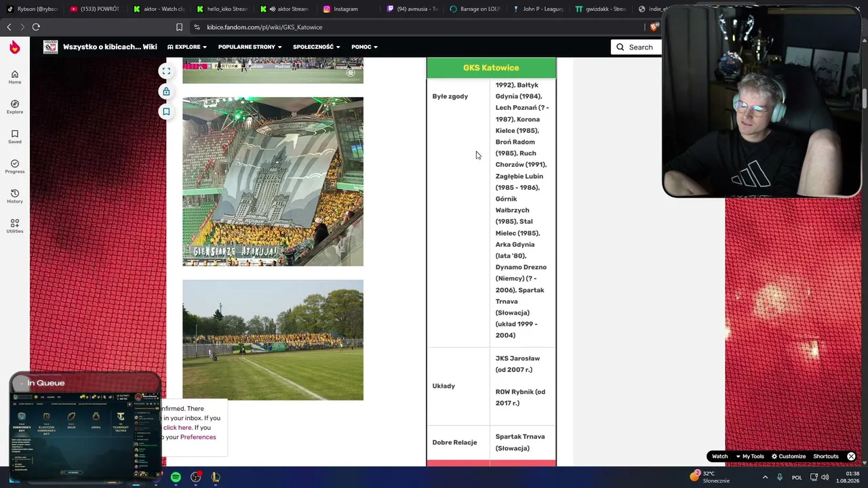Expand the EXPLORE dropdown menu
This screenshot has width=868, height=488.
pyautogui.click(x=187, y=47)
